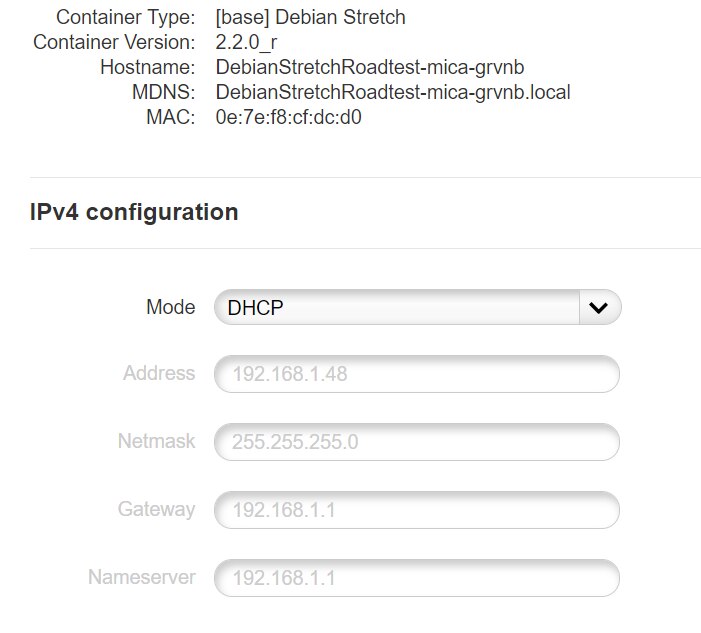Select the Netmask input field
Screen dimensions: 701x633
click(x=416, y=442)
